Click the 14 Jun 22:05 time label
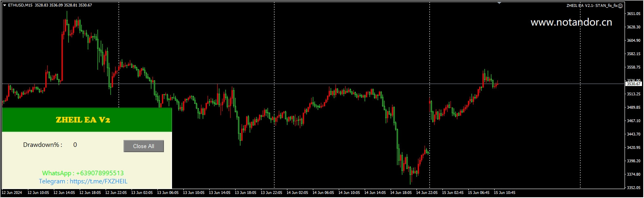This screenshot has width=644, height=198. coord(427,193)
